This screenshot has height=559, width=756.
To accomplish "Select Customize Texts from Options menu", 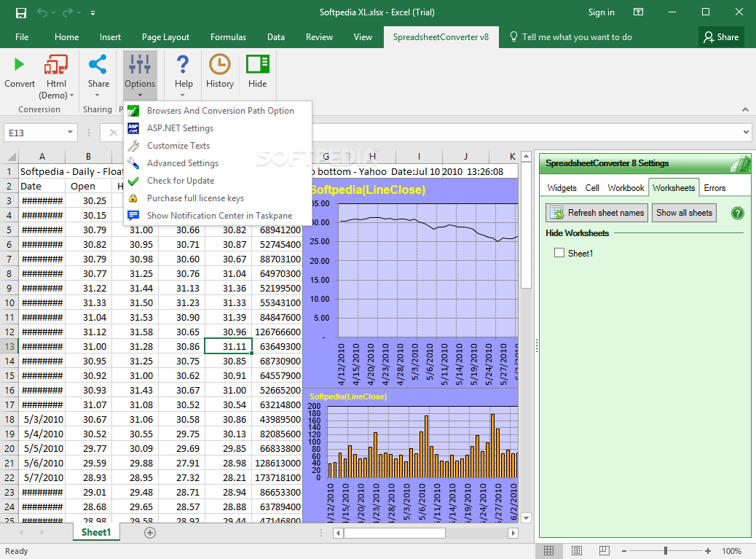I will [218, 146].
